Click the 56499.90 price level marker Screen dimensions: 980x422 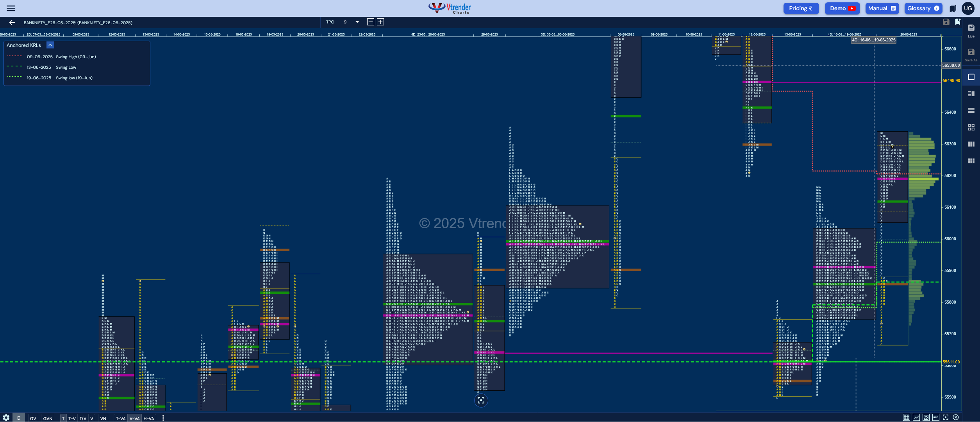[951, 80]
